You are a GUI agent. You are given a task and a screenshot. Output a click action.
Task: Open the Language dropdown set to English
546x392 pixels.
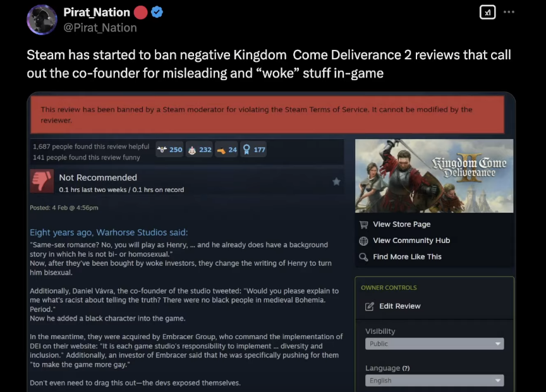pos(435,381)
